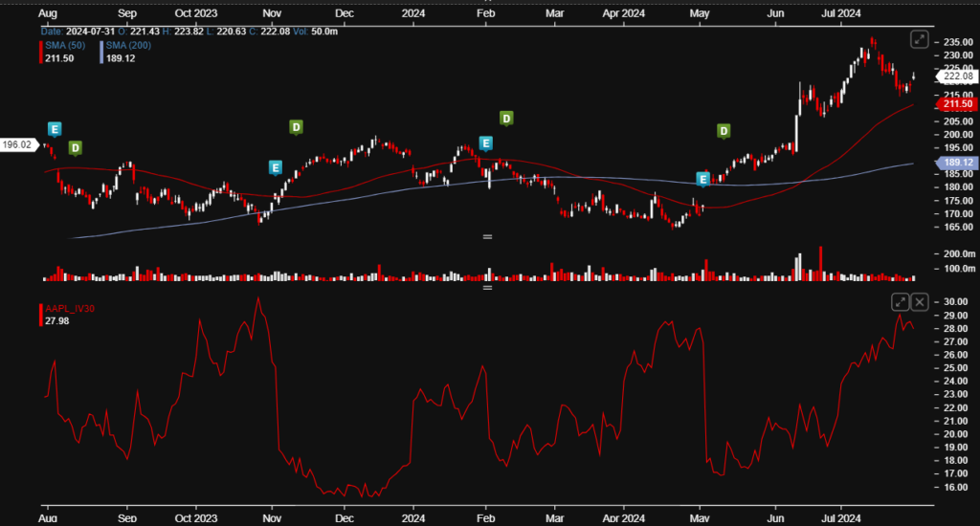980x526 pixels.
Task: Click the 27.98 IV30 value
Action: 56,321
